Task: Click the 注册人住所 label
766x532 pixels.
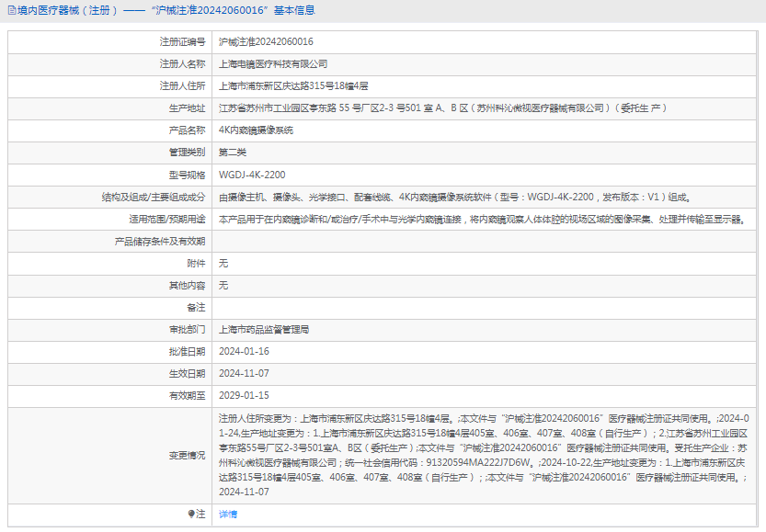Action: click(x=182, y=85)
